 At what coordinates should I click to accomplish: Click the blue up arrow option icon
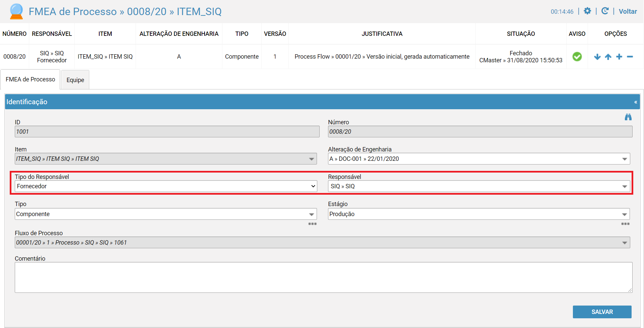point(608,57)
